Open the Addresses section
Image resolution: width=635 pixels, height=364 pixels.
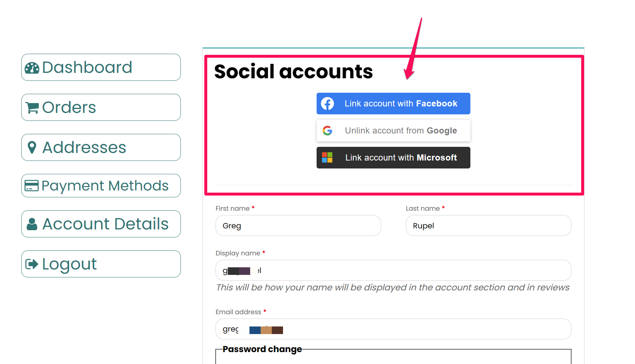click(x=101, y=148)
